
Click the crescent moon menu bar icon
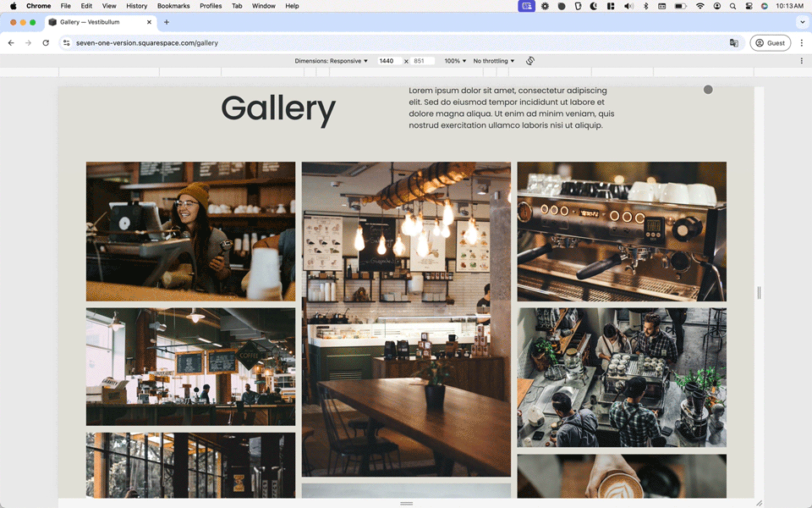594,6
